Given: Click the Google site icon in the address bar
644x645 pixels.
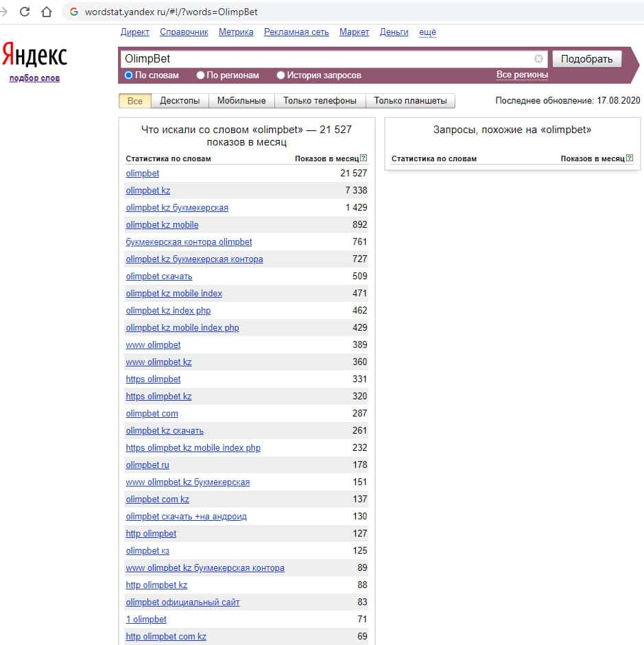Looking at the screenshot, I should coord(74,12).
